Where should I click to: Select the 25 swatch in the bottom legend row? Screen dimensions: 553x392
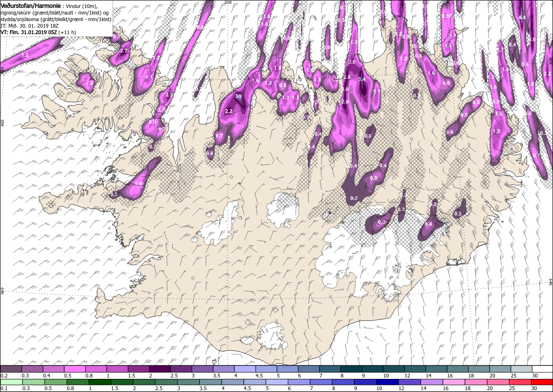(520, 382)
